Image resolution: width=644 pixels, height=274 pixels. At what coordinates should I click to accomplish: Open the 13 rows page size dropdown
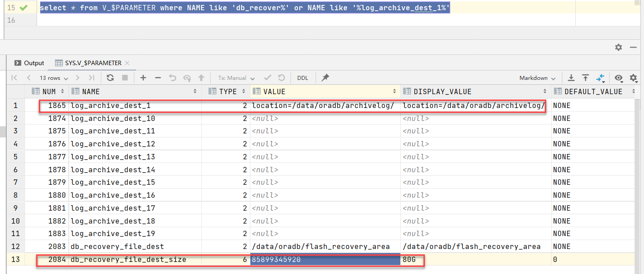coord(54,78)
